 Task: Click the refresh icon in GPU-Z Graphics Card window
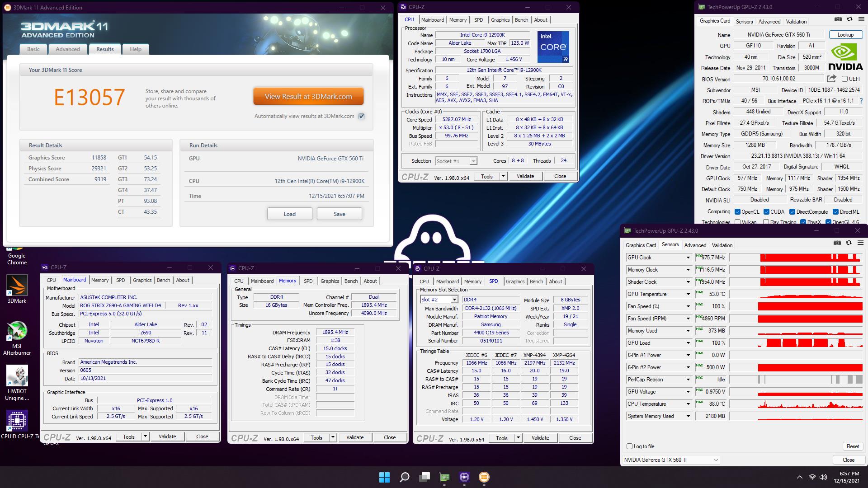(x=849, y=19)
